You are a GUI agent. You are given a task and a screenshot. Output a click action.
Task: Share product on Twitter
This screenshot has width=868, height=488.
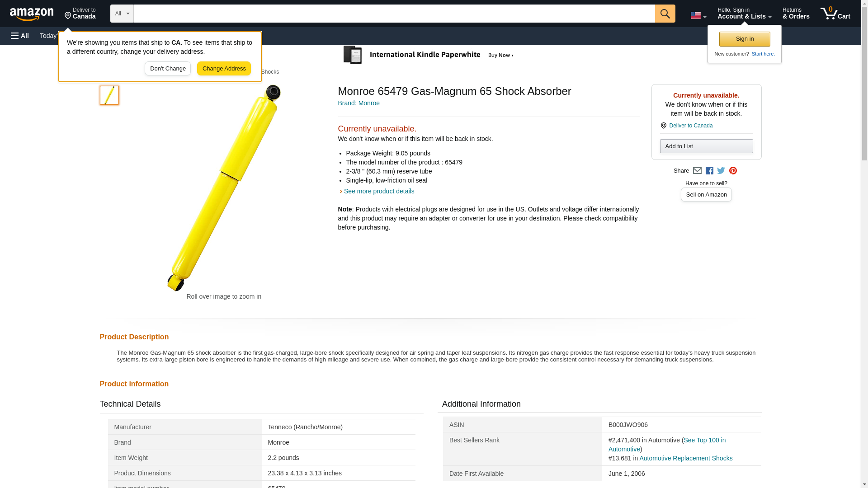point(721,171)
